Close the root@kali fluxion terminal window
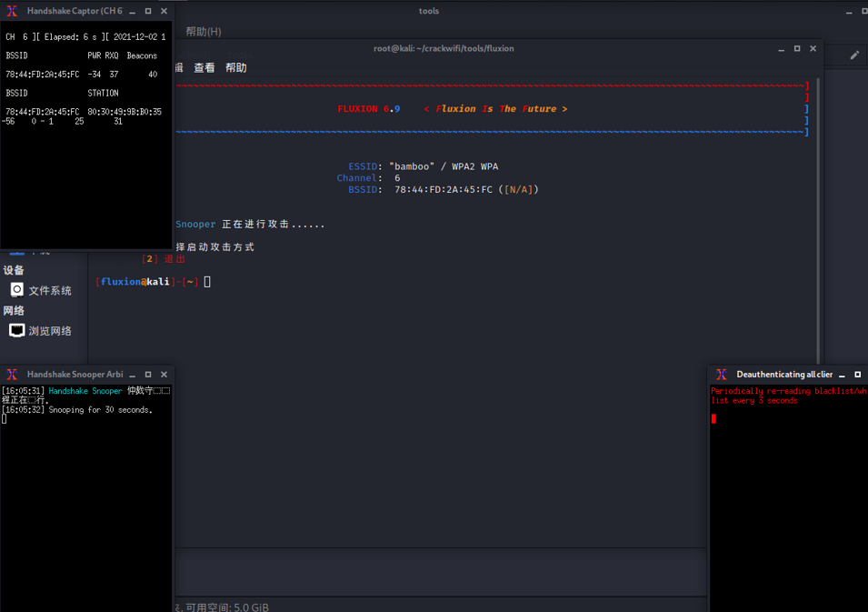This screenshot has height=612, width=868. pos(813,48)
